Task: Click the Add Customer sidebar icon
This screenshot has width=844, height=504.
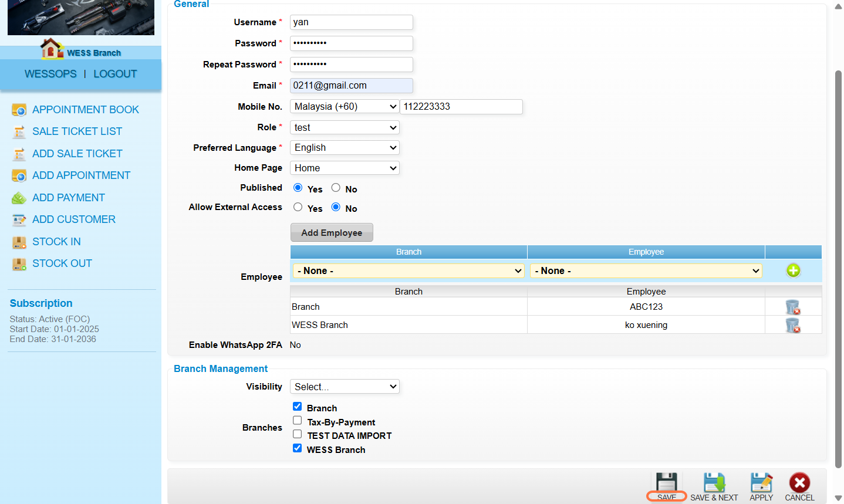Action: 19,220
